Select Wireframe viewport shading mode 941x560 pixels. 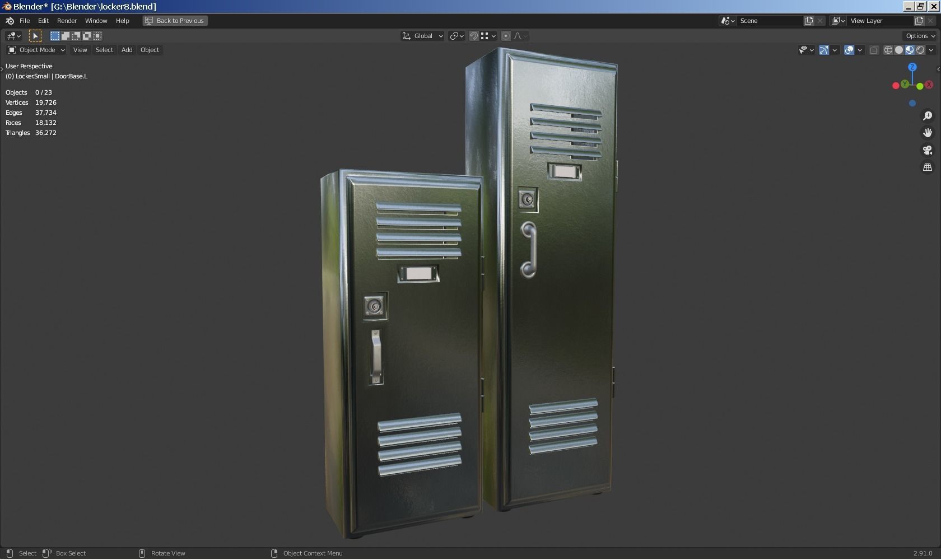click(x=888, y=50)
